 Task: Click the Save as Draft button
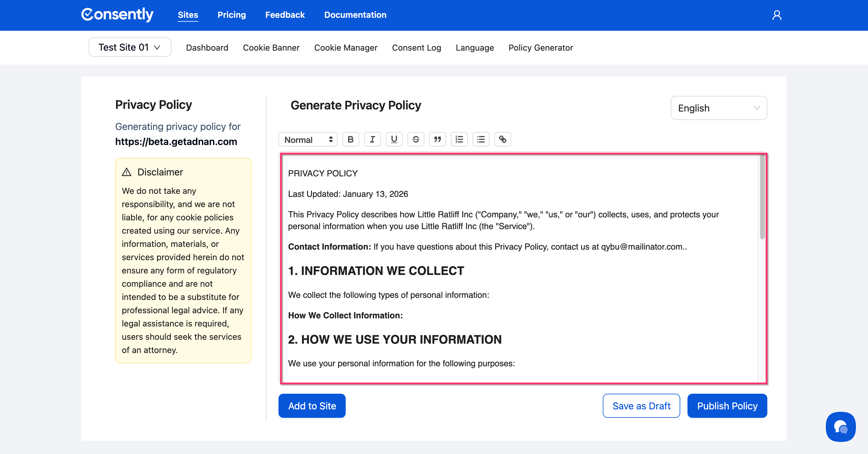coord(641,406)
